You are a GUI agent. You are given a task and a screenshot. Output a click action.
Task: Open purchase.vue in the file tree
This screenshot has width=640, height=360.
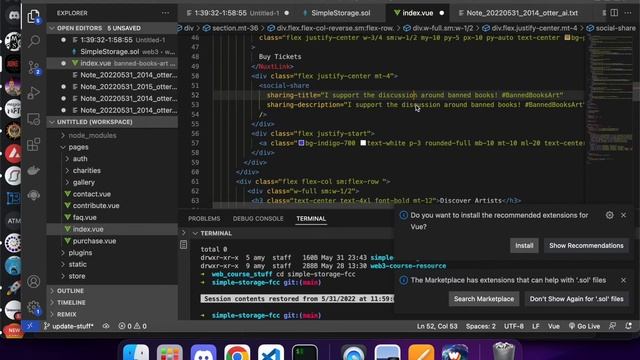(94, 241)
